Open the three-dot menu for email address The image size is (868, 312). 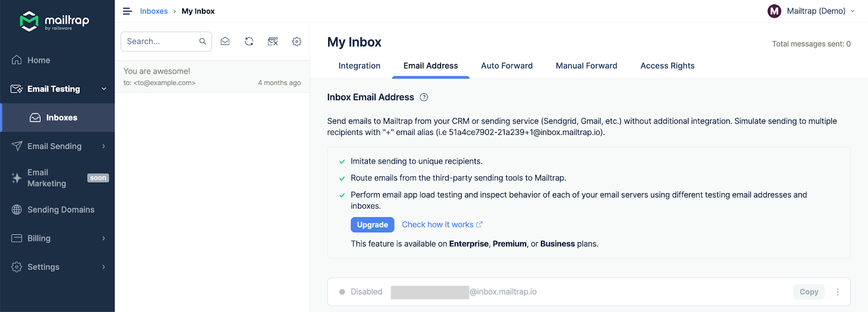[x=838, y=292]
